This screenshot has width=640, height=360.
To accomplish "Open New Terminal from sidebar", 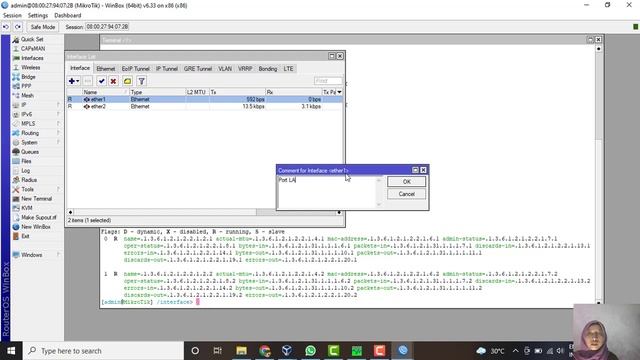I will tap(36, 199).
